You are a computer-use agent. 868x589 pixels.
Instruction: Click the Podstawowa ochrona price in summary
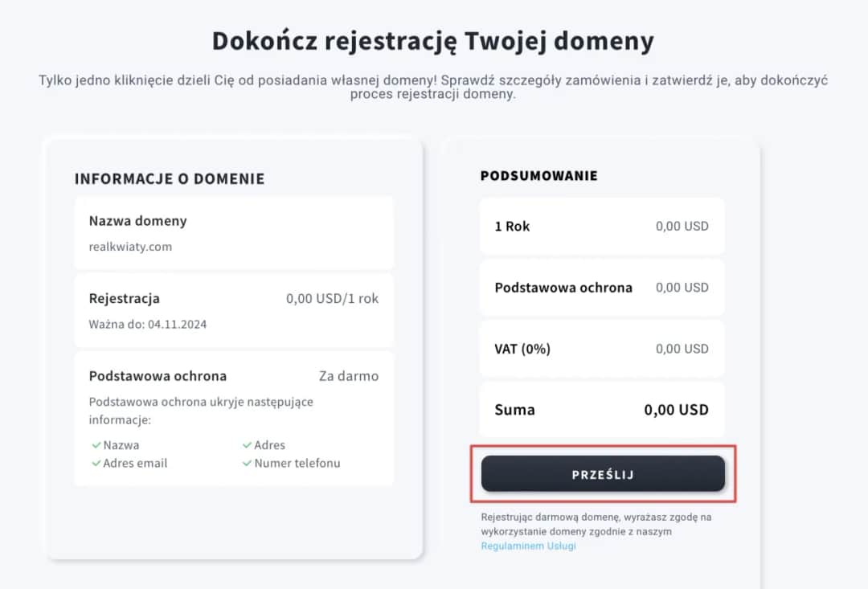point(682,287)
